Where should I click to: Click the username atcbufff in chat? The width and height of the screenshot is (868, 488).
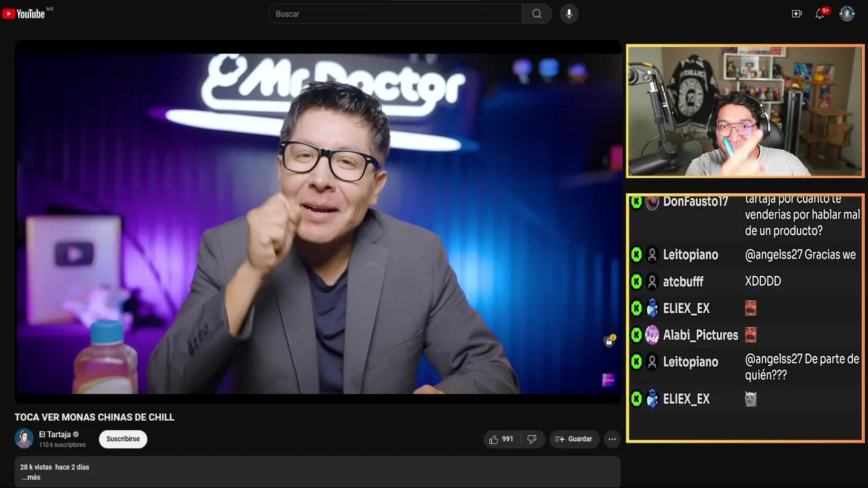pos(683,281)
